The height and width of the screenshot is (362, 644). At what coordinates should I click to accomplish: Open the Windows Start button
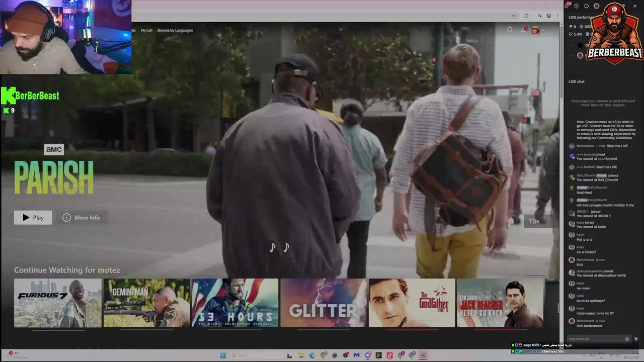223,355
